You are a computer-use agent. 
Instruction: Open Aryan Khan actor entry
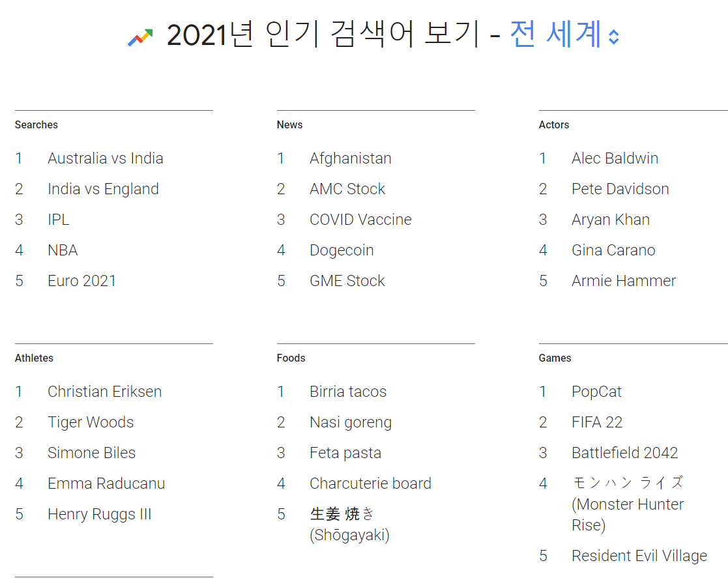[x=611, y=220]
